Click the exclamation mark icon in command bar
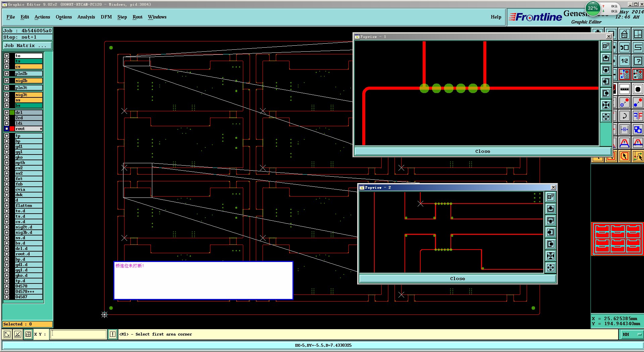This screenshot has width=644, height=352. 113,334
